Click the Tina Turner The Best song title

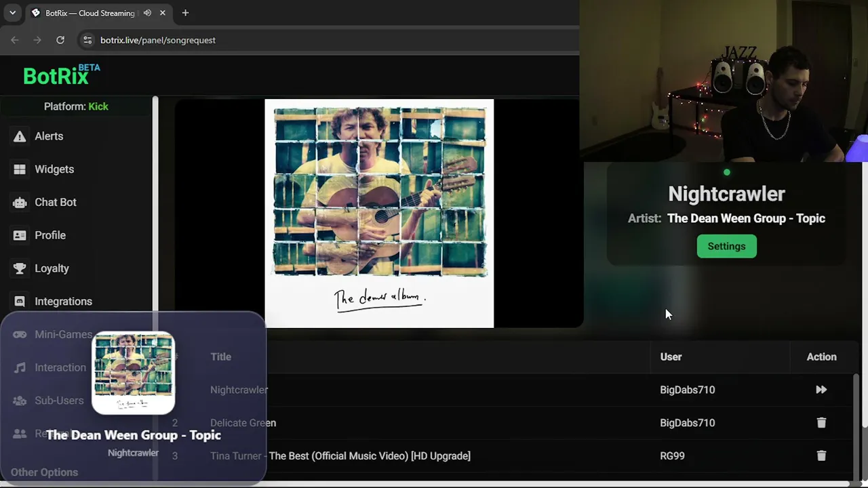(x=340, y=456)
